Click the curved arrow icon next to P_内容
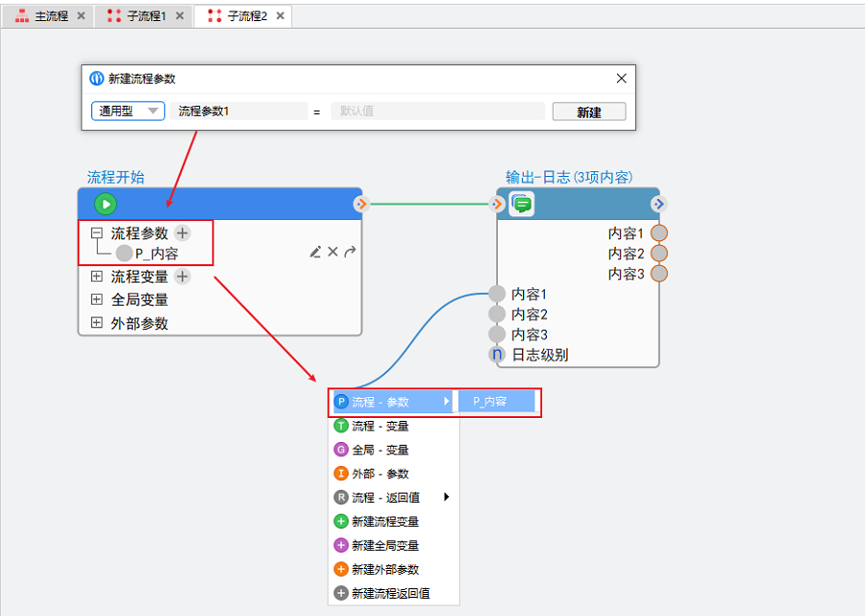Image resolution: width=865 pixels, height=616 pixels. click(x=350, y=252)
